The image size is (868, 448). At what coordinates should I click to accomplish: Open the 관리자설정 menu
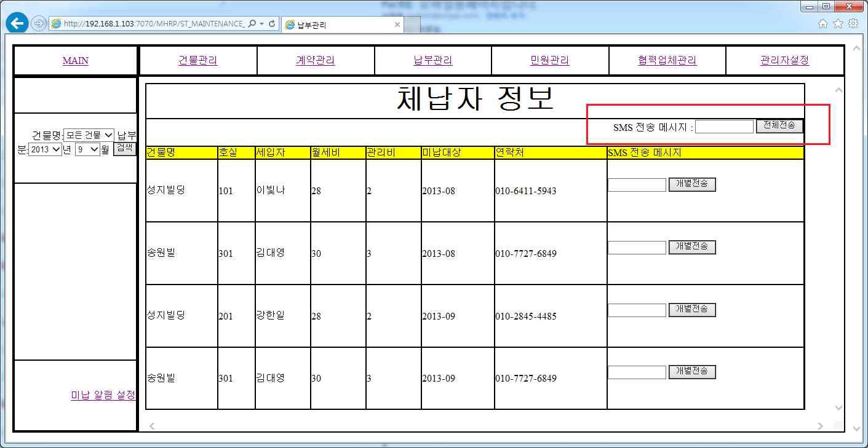(784, 60)
